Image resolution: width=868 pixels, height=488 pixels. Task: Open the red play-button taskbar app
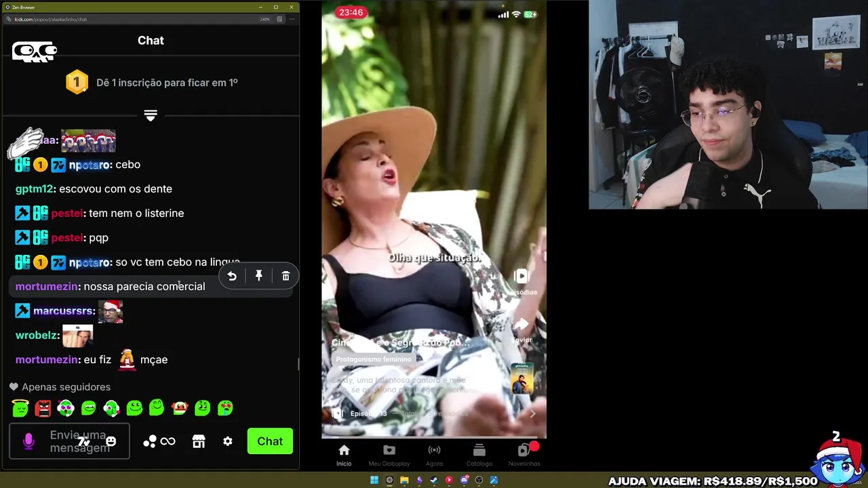[x=449, y=481]
